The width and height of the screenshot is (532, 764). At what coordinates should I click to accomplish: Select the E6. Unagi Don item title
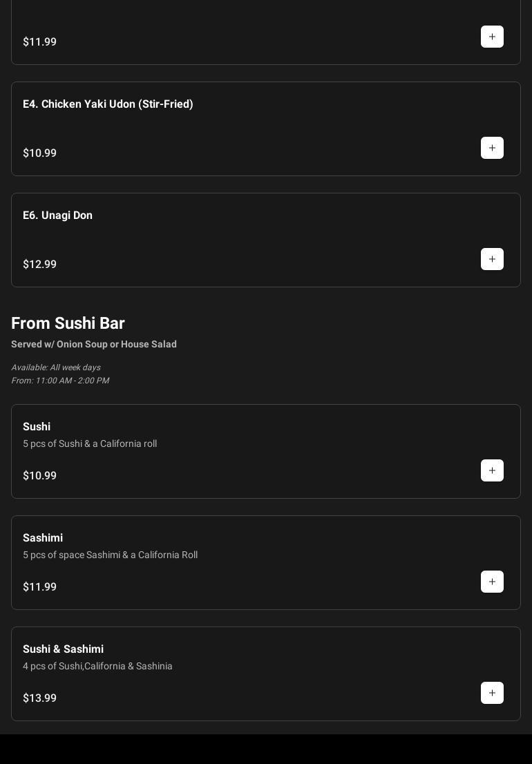57,216
